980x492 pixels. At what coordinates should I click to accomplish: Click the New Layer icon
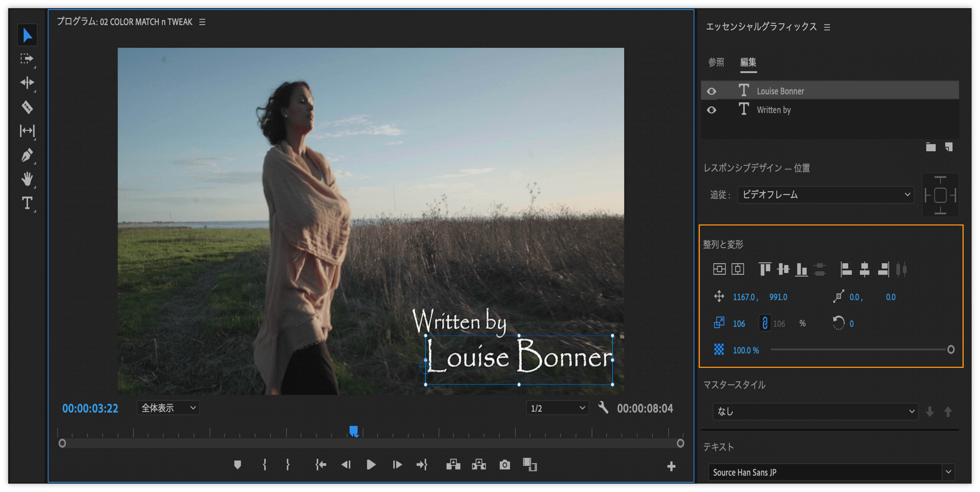click(x=949, y=147)
